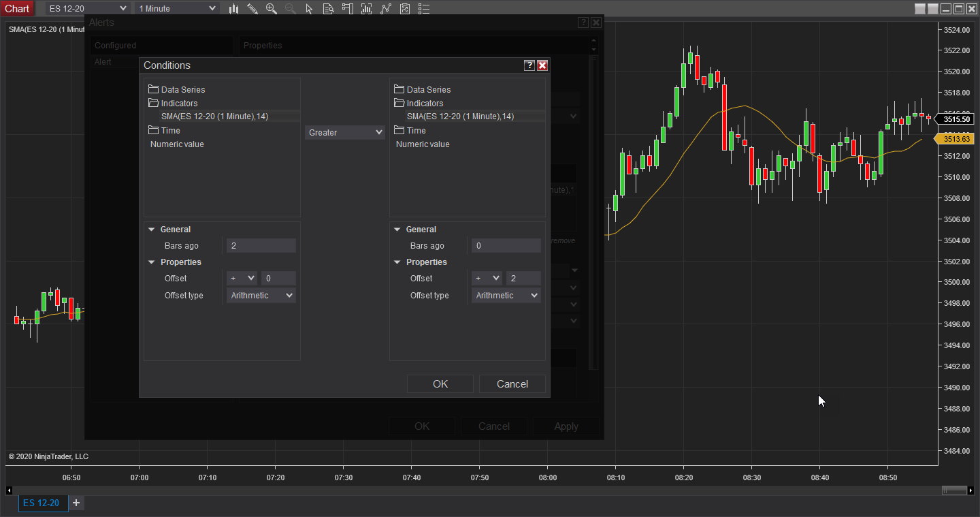Image resolution: width=980 pixels, height=517 pixels.
Task: Open left pane Offset type Arithmetic dropdown
Action: point(261,296)
